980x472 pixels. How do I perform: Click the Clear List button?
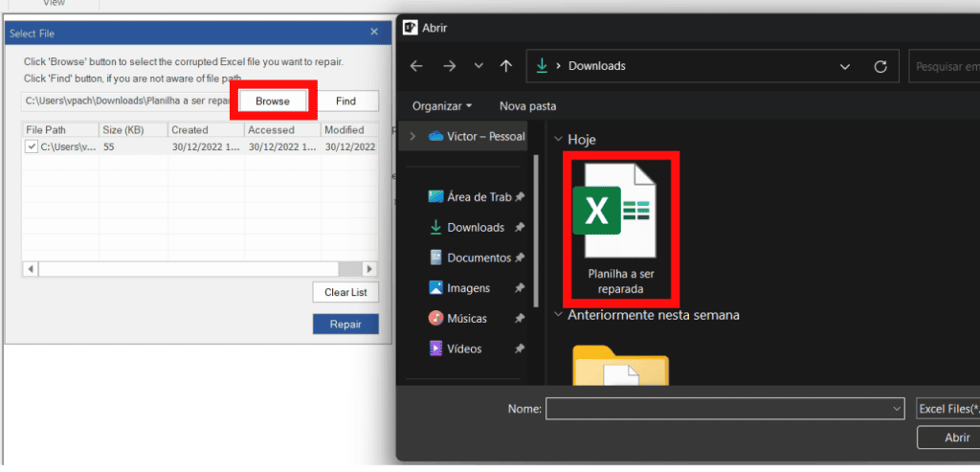(x=345, y=293)
